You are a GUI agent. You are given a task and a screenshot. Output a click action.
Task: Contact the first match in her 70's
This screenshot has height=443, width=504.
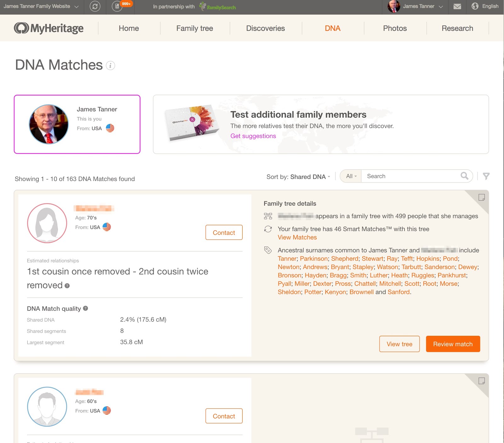click(x=224, y=232)
